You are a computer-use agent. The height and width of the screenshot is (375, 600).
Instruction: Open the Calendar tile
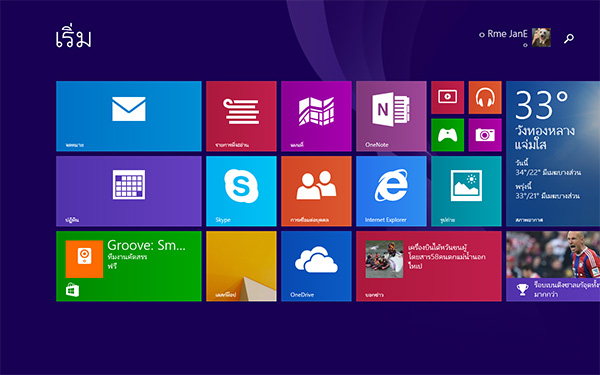tap(129, 191)
